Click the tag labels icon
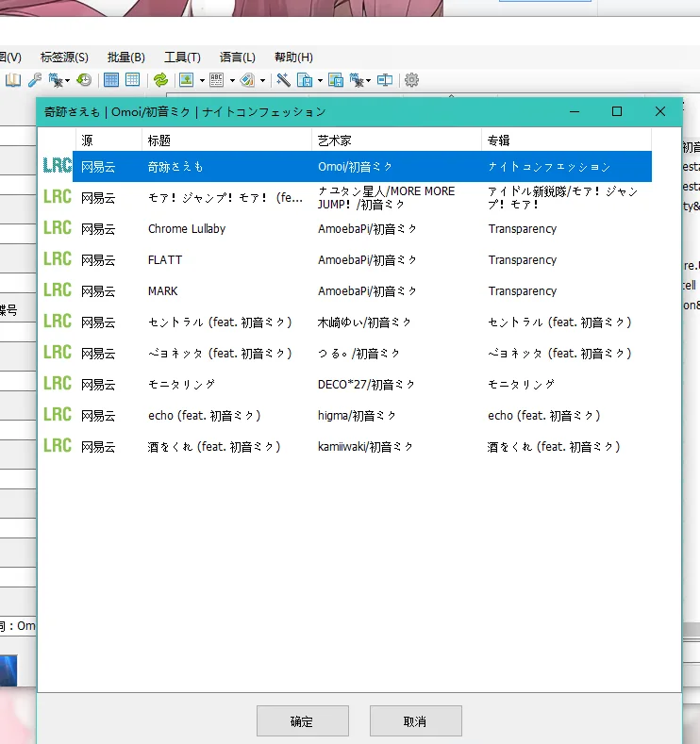 click(x=247, y=80)
